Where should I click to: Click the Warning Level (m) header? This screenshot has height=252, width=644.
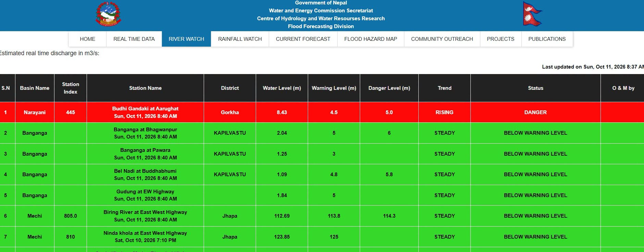click(334, 88)
